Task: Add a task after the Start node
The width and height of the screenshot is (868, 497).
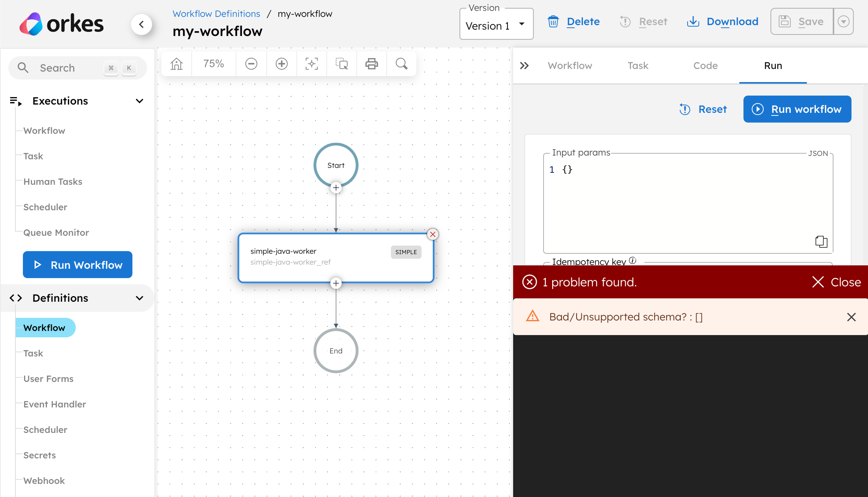Action: coord(336,187)
